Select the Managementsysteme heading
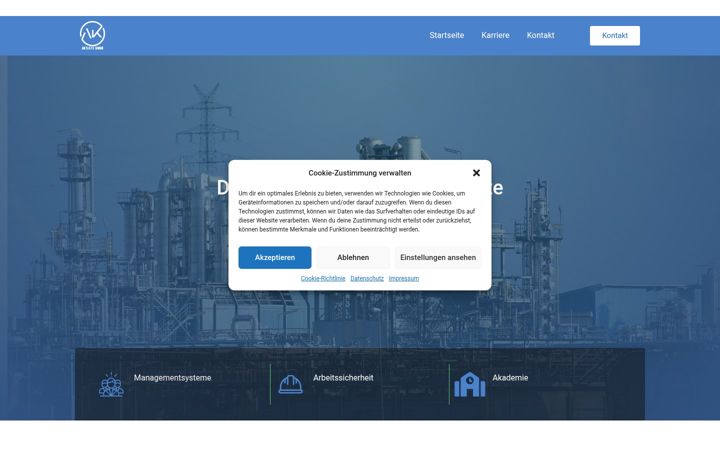 pyautogui.click(x=172, y=377)
